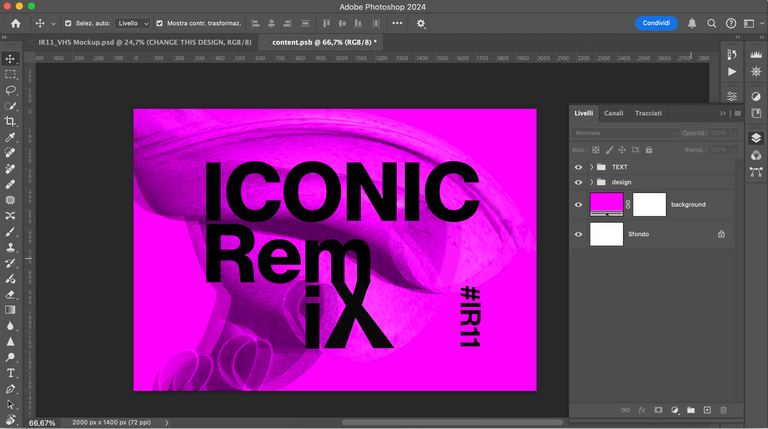Viewport: 768px width, 429px height.
Task: Click the Condividi button
Action: 656,23
